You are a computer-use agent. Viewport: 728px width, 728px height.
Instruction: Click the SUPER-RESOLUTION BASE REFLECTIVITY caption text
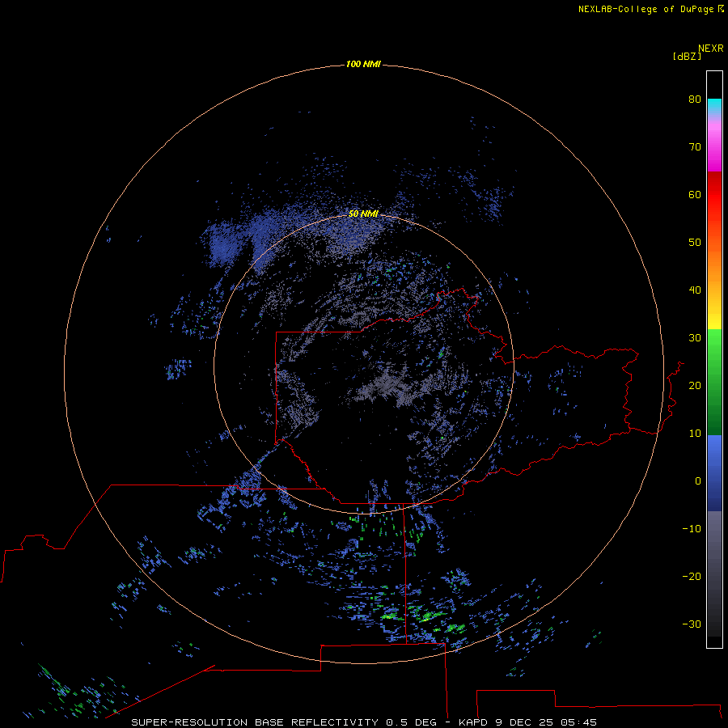[255, 722]
